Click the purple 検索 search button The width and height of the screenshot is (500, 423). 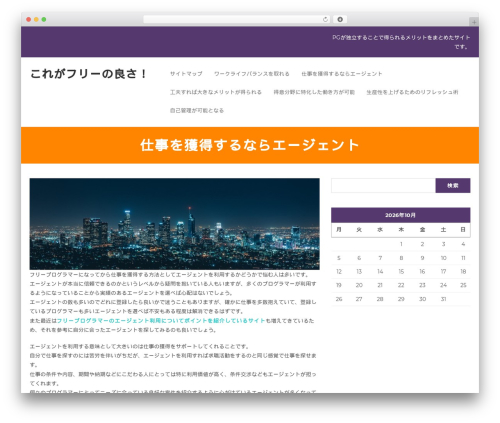(x=453, y=185)
